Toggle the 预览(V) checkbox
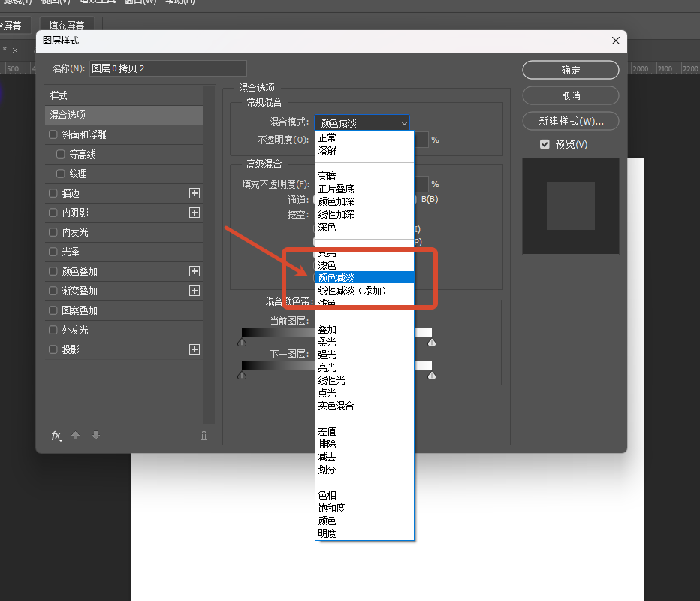700x601 pixels. click(x=545, y=144)
